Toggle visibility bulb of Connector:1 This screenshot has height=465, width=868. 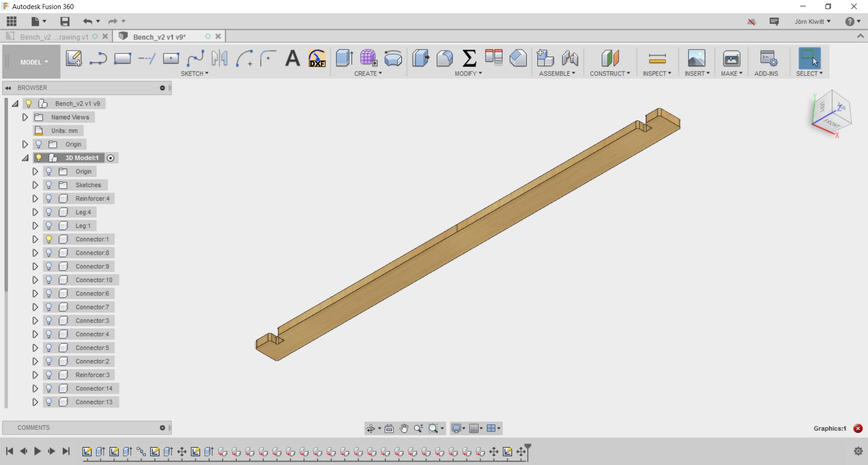tap(49, 239)
